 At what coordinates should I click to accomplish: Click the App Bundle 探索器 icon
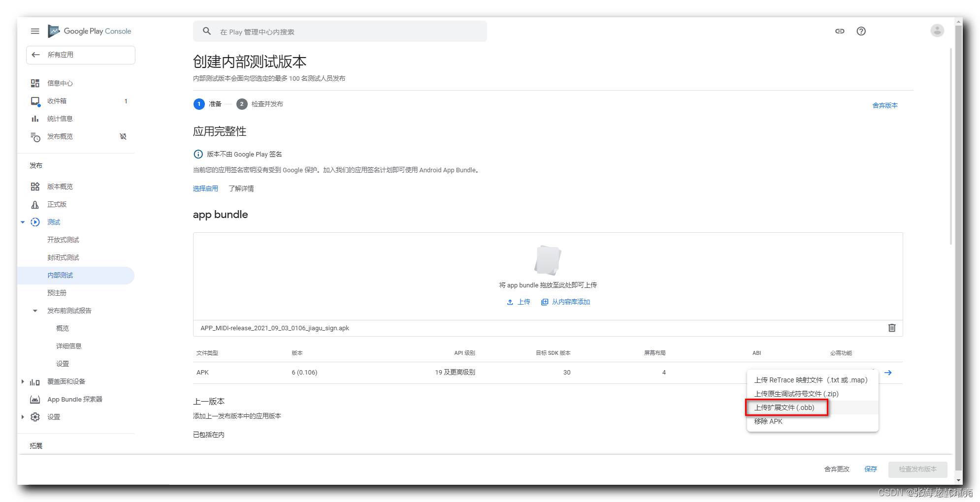click(x=35, y=400)
